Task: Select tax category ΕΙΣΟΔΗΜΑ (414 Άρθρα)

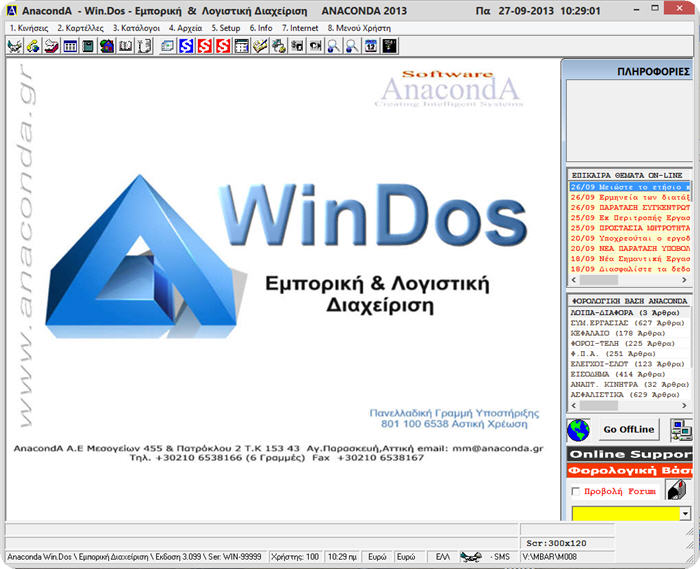Action: [x=630, y=374]
